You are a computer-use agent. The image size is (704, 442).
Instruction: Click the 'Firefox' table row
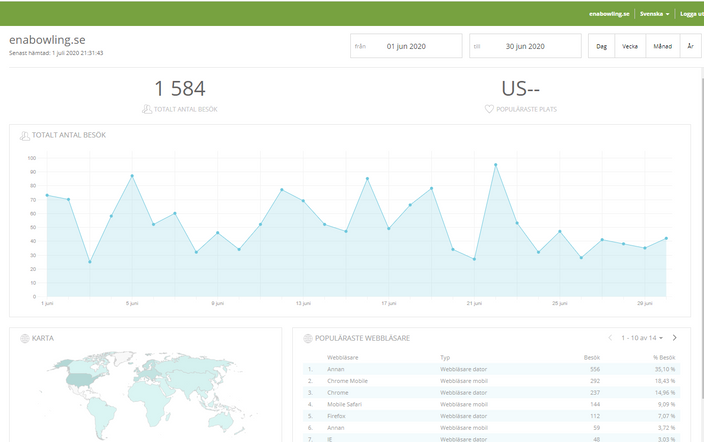point(491,416)
